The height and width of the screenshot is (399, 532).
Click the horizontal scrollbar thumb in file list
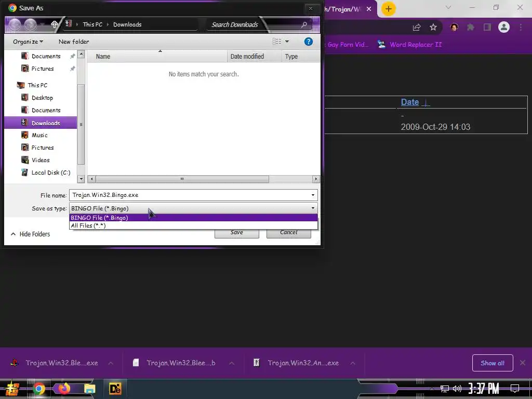182,179
